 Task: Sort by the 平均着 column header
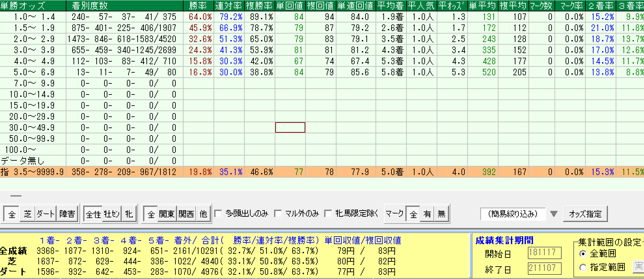(x=391, y=6)
